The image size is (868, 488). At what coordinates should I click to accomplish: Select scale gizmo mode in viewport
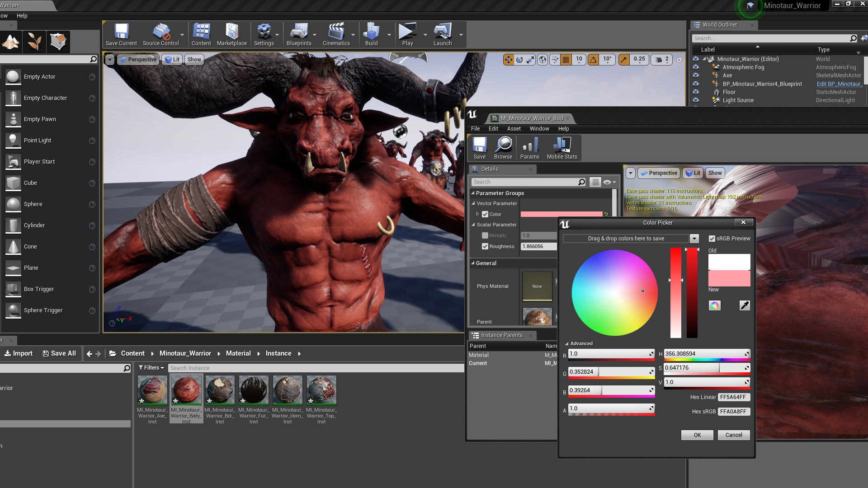point(530,60)
